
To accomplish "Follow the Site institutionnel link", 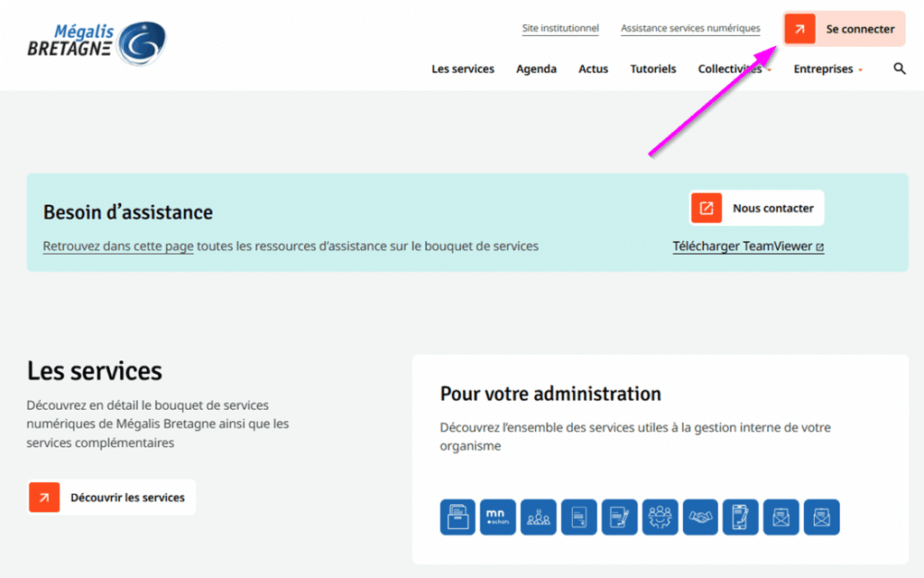I will click(x=560, y=28).
